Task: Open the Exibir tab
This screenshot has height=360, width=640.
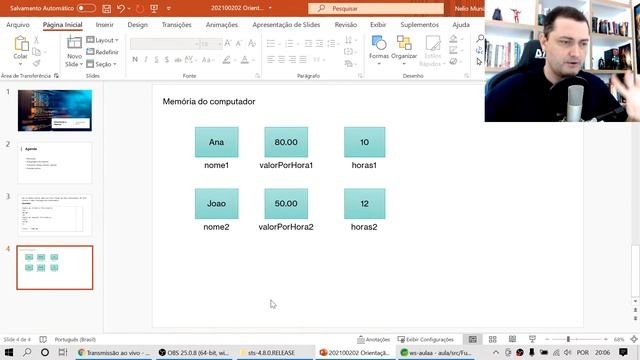Action: [378, 25]
